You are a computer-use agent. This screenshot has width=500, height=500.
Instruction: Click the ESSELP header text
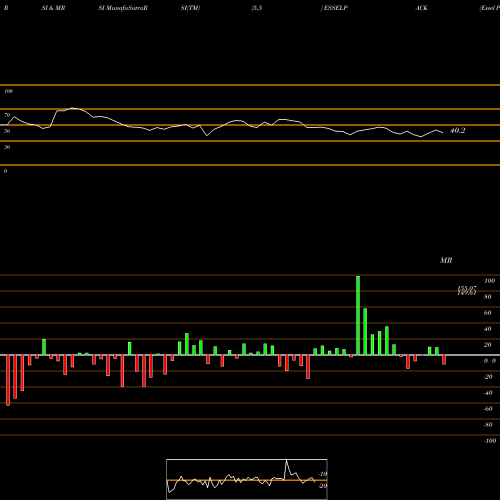coord(335,8)
